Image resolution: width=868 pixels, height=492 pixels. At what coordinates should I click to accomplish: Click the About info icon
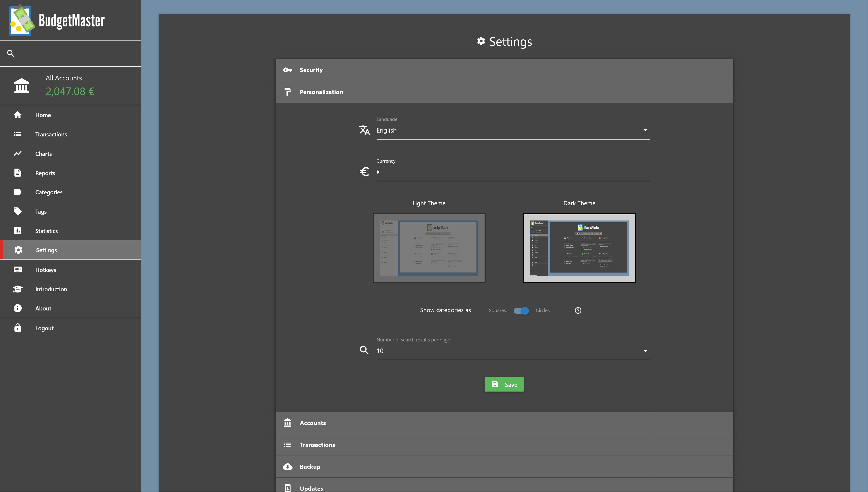[18, 308]
